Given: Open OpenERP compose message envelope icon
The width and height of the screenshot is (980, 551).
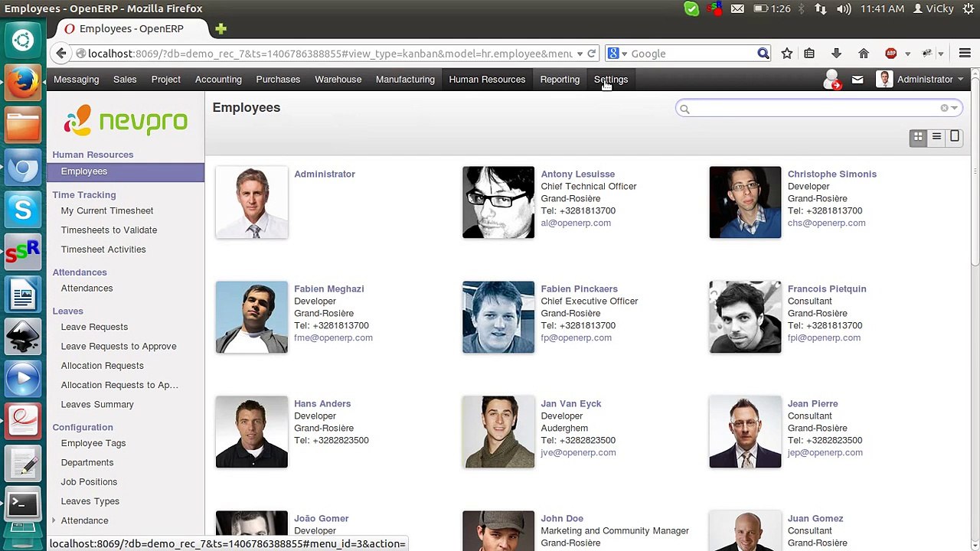Looking at the screenshot, I should coord(857,80).
